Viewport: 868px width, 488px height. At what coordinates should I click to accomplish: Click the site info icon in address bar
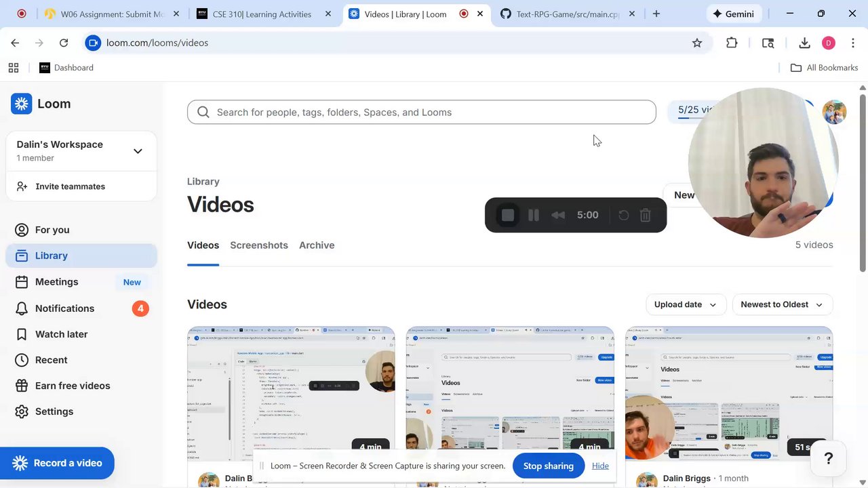94,43
